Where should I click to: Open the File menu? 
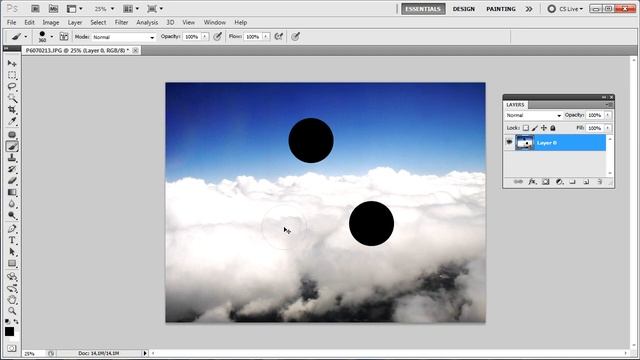(11, 22)
